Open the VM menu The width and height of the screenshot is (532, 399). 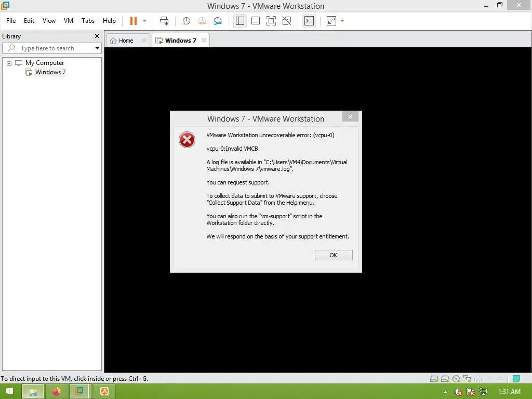pos(69,21)
